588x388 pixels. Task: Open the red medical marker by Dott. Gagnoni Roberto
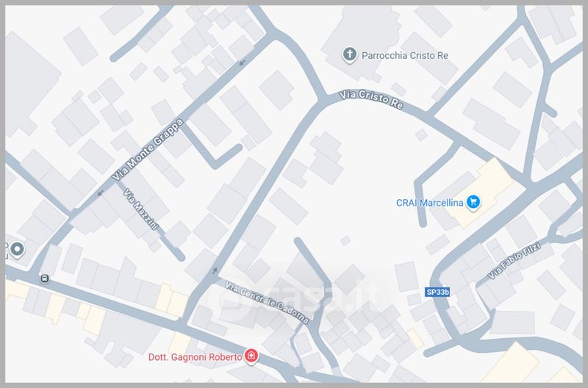(x=251, y=356)
